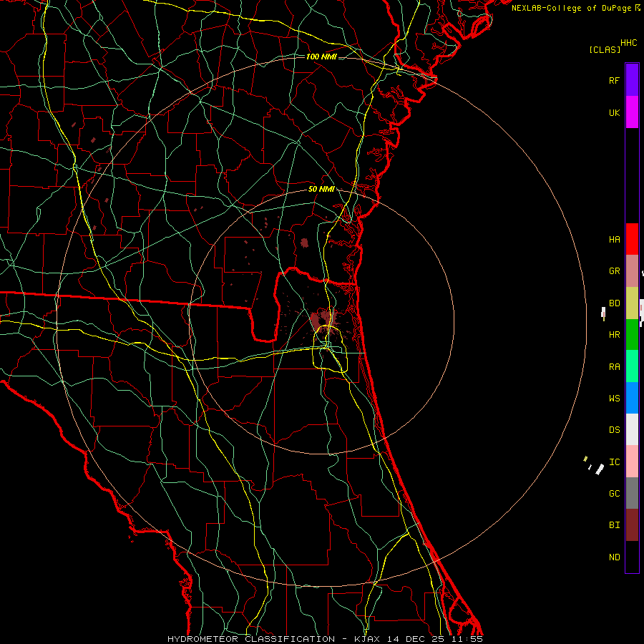Pick the dark green HR swatch
644x644 pixels.
[632, 335]
